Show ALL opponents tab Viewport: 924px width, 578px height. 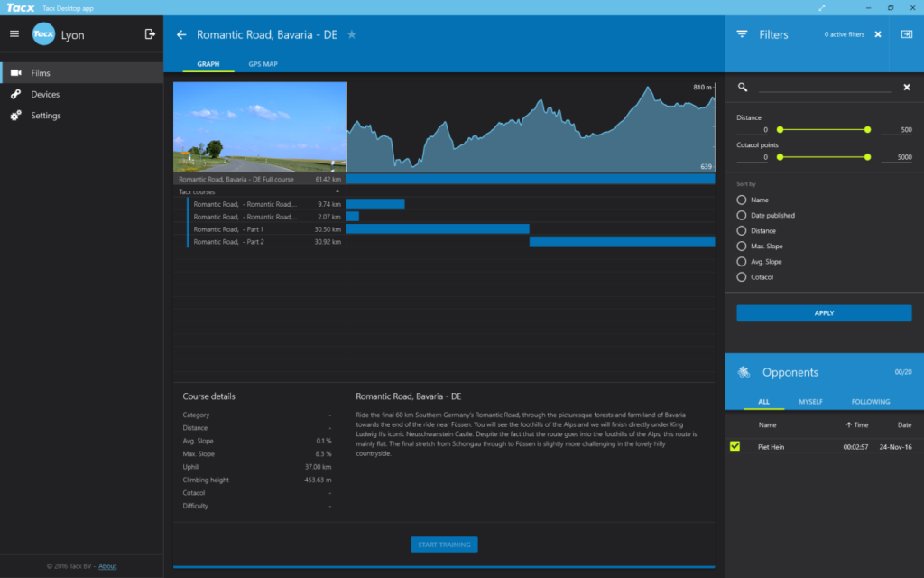pyautogui.click(x=763, y=402)
